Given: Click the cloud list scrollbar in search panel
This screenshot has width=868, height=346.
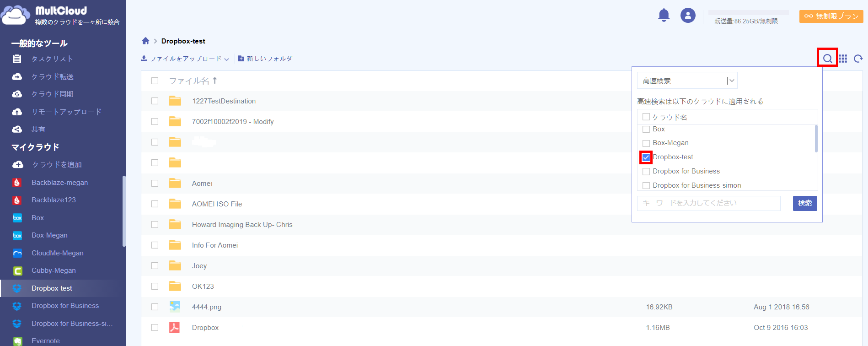Looking at the screenshot, I should (816, 138).
